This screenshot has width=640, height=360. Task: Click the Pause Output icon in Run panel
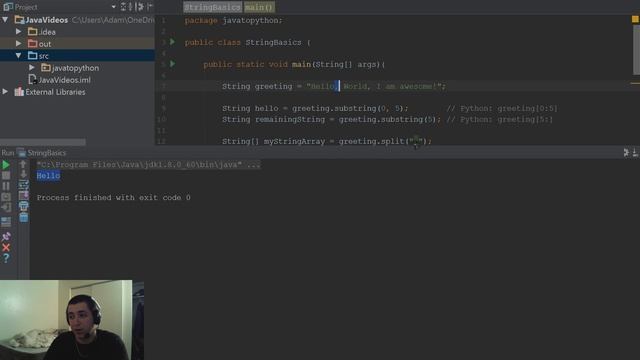point(6,186)
